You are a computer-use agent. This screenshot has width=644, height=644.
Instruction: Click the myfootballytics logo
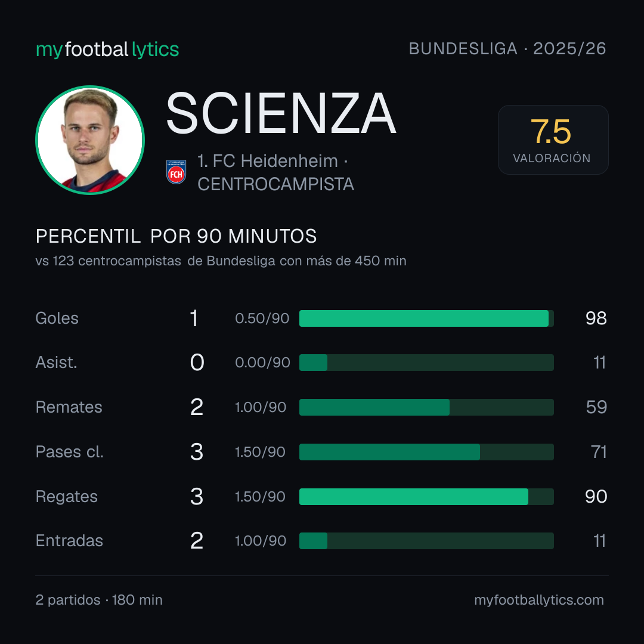(107, 49)
